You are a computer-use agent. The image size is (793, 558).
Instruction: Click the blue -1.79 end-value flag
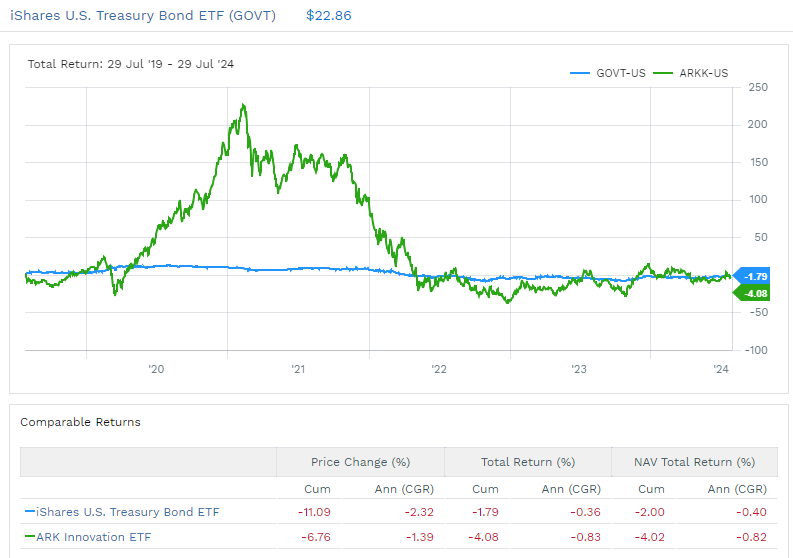tap(752, 276)
